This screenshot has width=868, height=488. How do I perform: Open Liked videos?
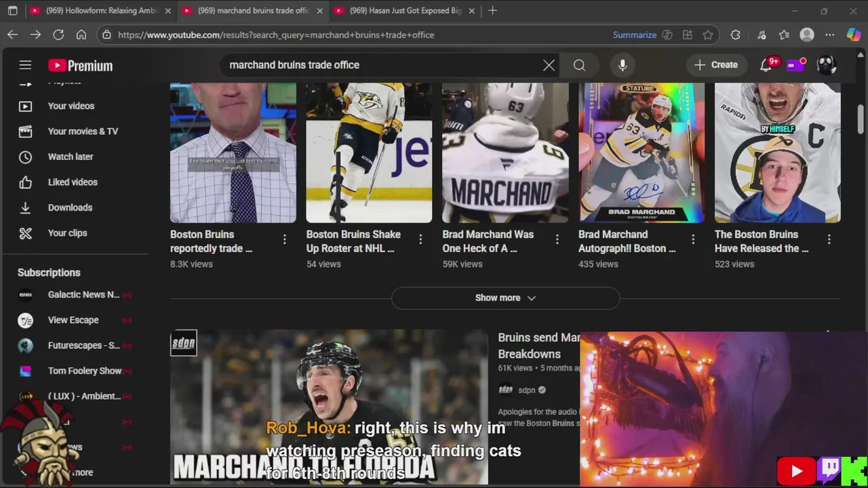[x=73, y=182]
